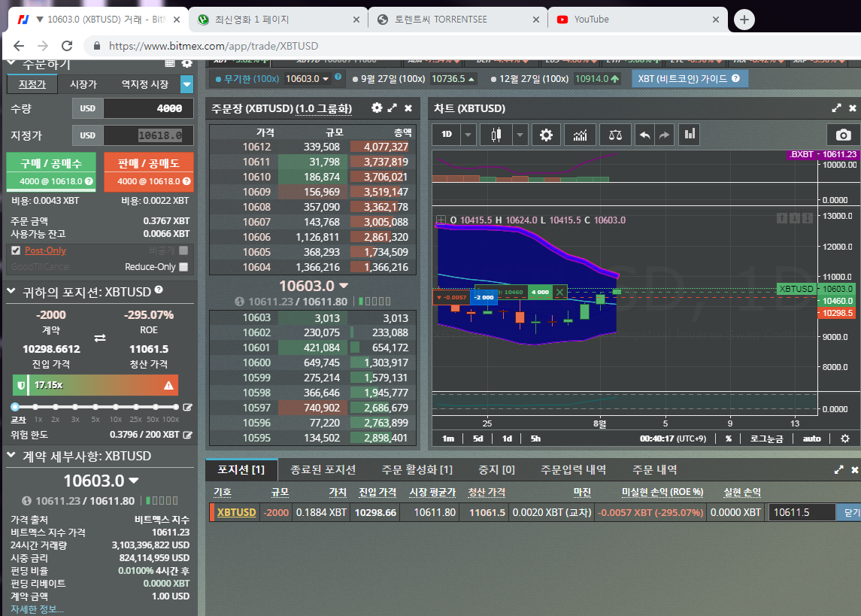The height and width of the screenshot is (616, 861).
Task: Undo the last chart action
Action: click(x=644, y=135)
